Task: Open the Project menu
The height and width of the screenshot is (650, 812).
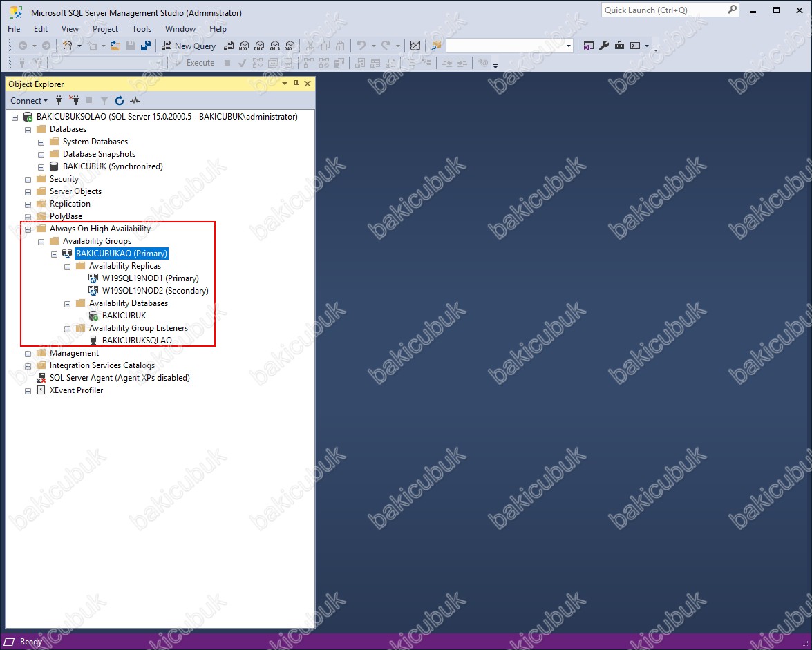Action: pyautogui.click(x=105, y=29)
